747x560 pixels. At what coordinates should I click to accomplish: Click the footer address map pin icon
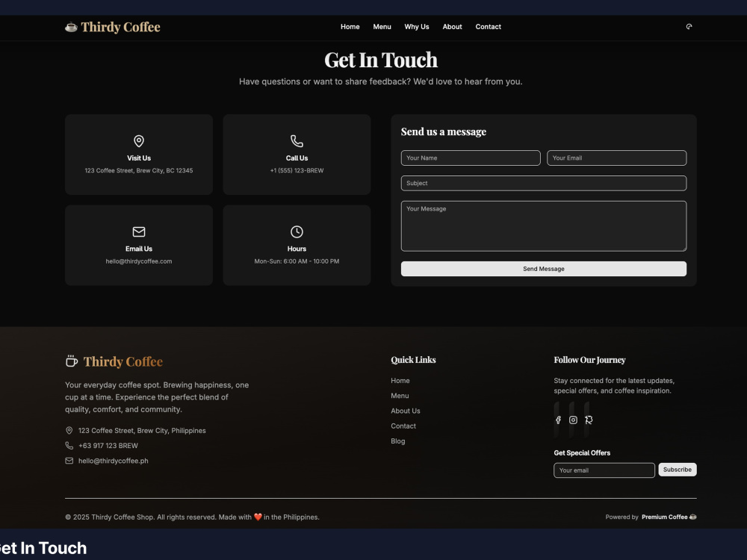click(x=69, y=431)
